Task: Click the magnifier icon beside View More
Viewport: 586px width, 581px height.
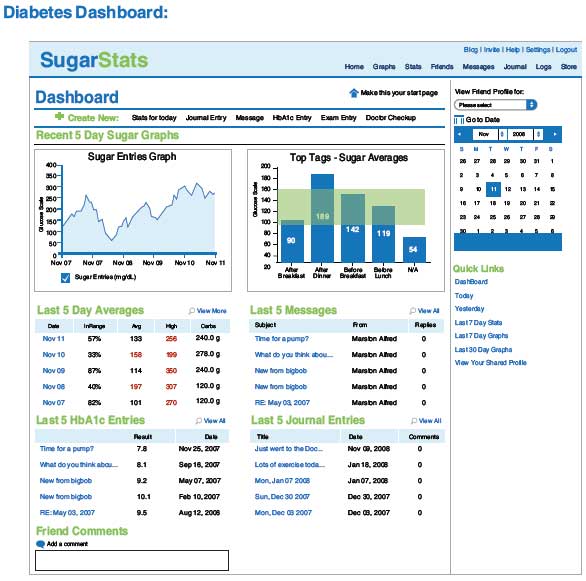Action: pos(191,311)
